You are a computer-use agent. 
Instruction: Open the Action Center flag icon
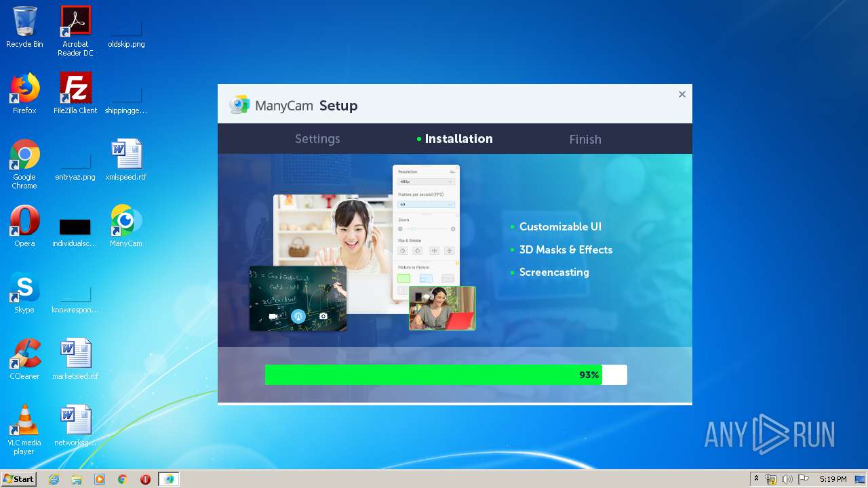[804, 479]
